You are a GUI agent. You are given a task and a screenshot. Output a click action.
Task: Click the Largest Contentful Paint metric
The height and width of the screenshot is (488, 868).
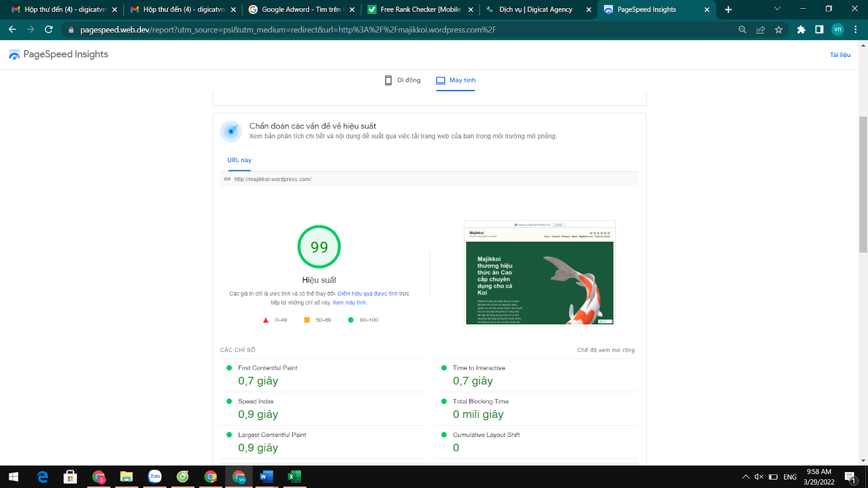click(x=322, y=442)
